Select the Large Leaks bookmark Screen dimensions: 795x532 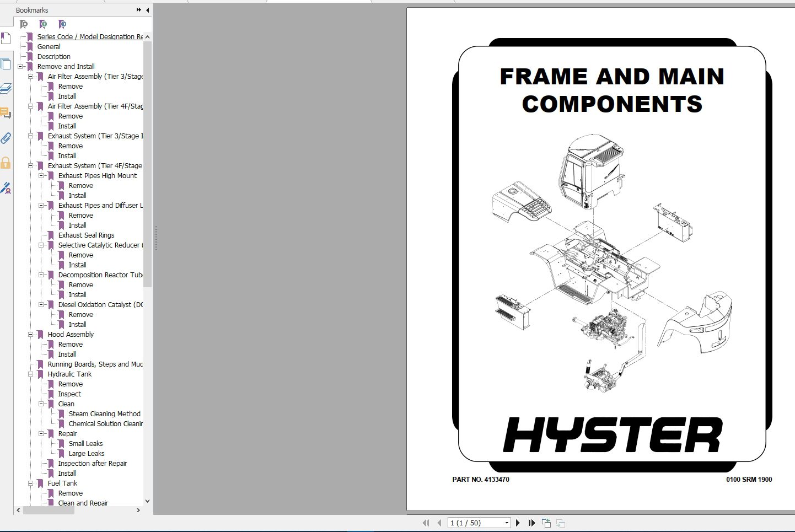click(86, 454)
